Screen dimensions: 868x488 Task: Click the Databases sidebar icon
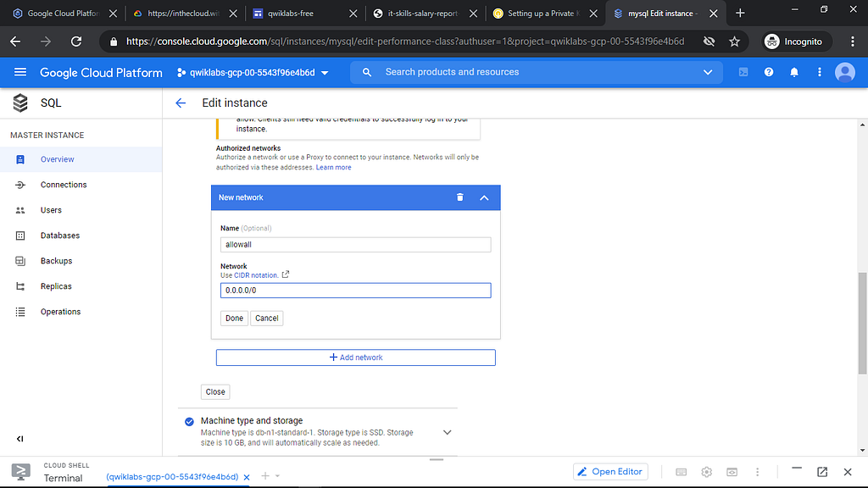click(x=20, y=236)
